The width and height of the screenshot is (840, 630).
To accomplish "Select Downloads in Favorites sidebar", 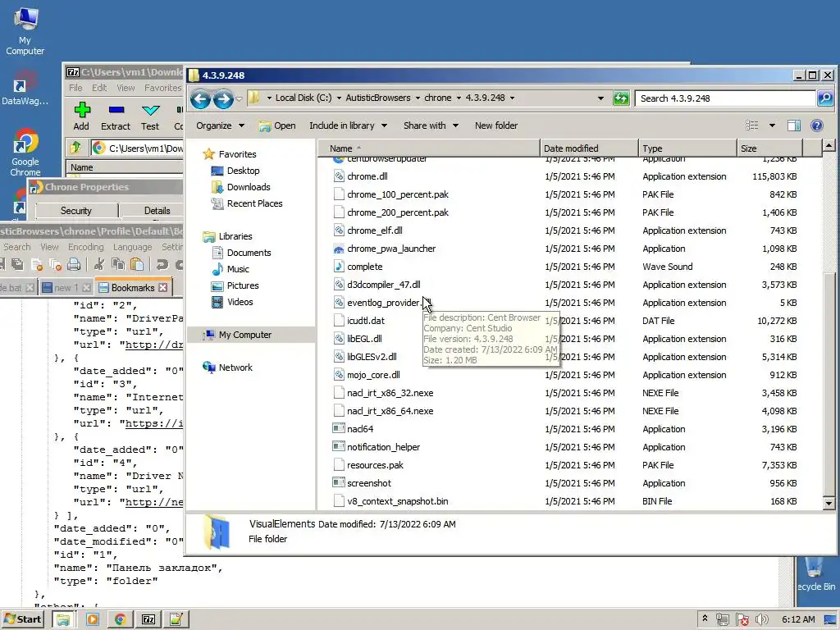I will tap(248, 187).
